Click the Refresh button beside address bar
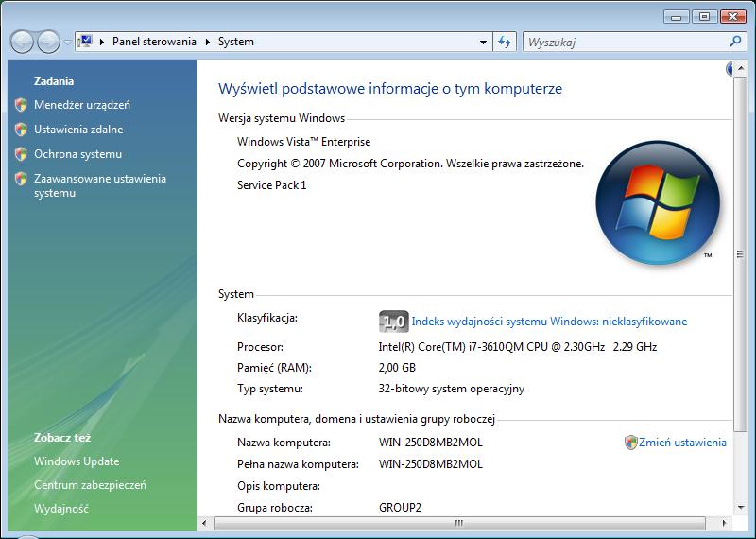The height and width of the screenshot is (539, 756). coord(505,42)
